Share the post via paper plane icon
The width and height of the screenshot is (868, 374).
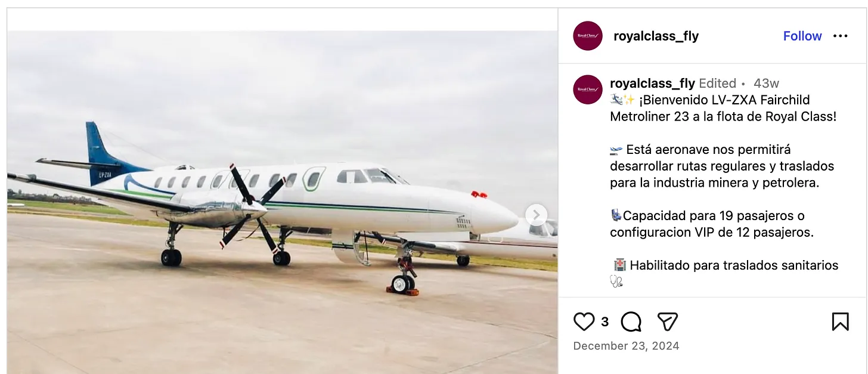point(667,322)
